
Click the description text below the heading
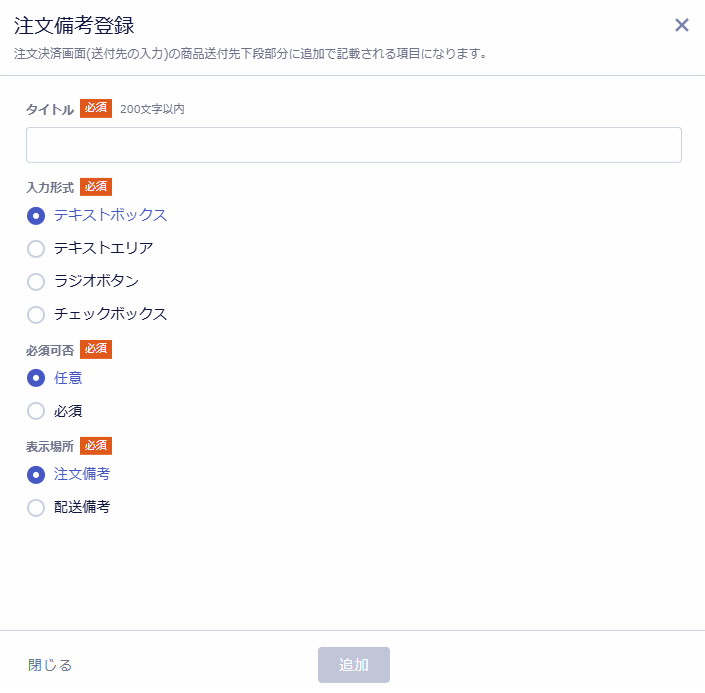click(x=250, y=53)
